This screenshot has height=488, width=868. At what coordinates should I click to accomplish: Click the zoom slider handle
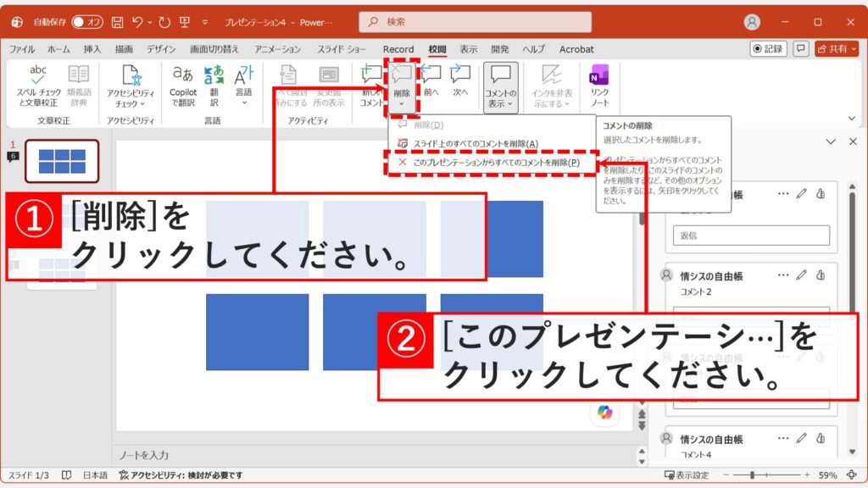pyautogui.click(x=752, y=475)
